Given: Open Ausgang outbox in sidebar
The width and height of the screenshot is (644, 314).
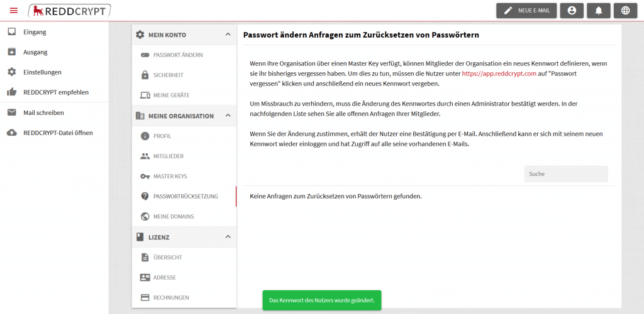Looking at the screenshot, I should coord(35,52).
